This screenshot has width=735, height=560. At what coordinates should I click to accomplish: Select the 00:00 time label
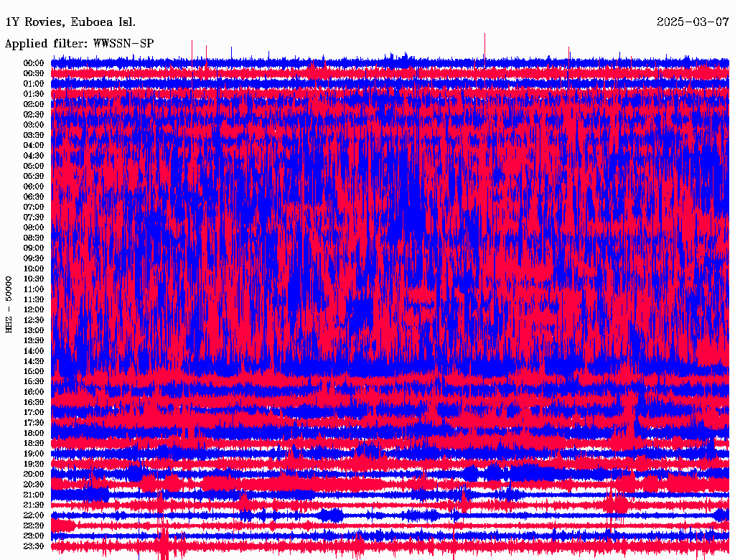[x=34, y=63]
